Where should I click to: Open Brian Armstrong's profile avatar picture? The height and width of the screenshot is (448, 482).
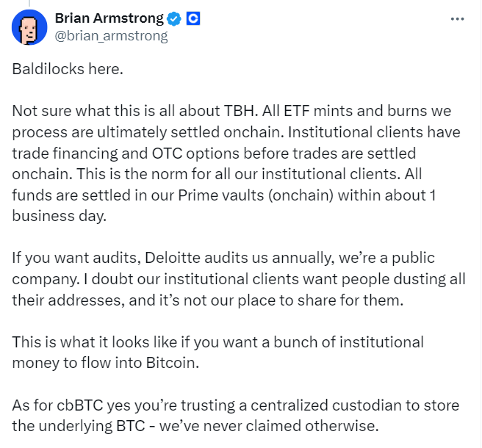[x=28, y=27]
